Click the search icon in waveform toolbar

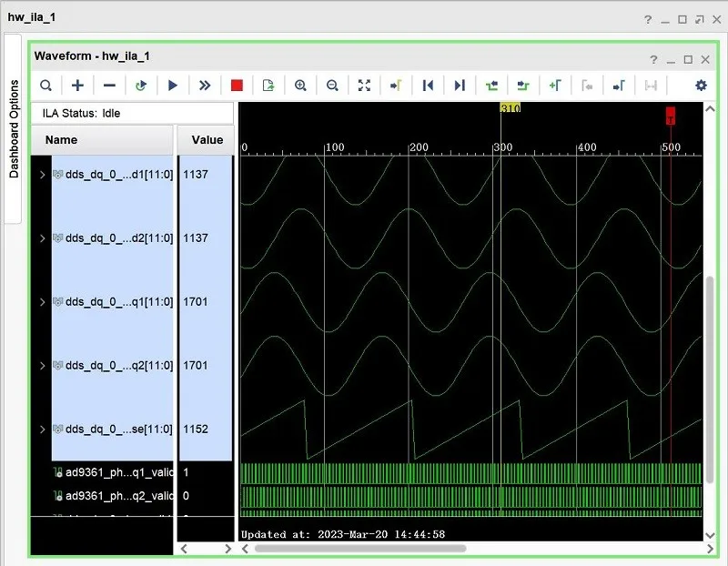click(45, 86)
